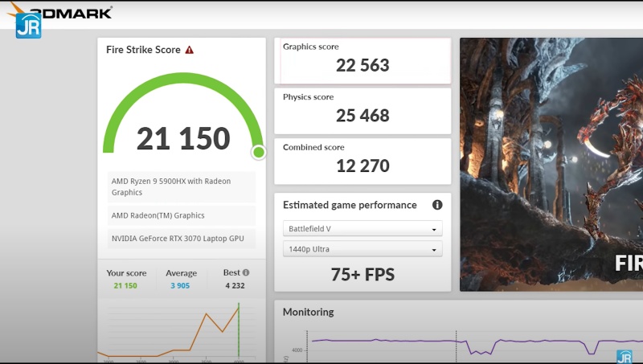Click the green dot at the gauge end
Image resolution: width=643 pixels, height=364 pixels.
(x=259, y=152)
